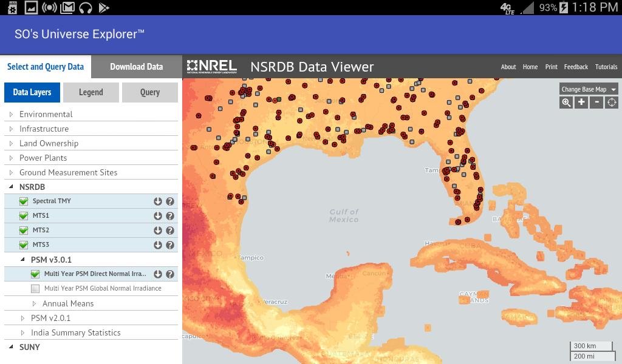Expand the Environmental layer group
Viewport: 622px width, 364px height.
coord(11,114)
